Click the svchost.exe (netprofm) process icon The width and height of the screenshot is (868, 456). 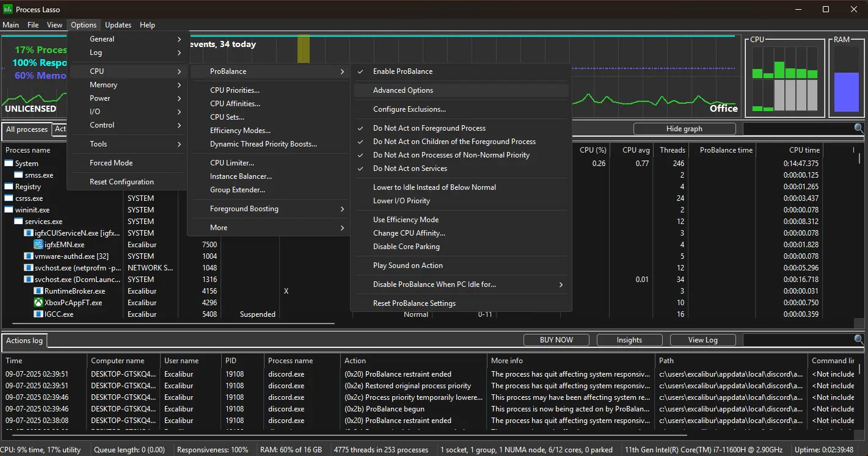click(x=28, y=268)
